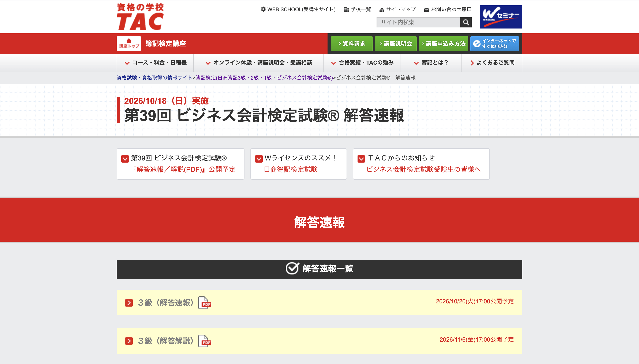
Task: Click the 資料請求 green button
Action: point(352,43)
